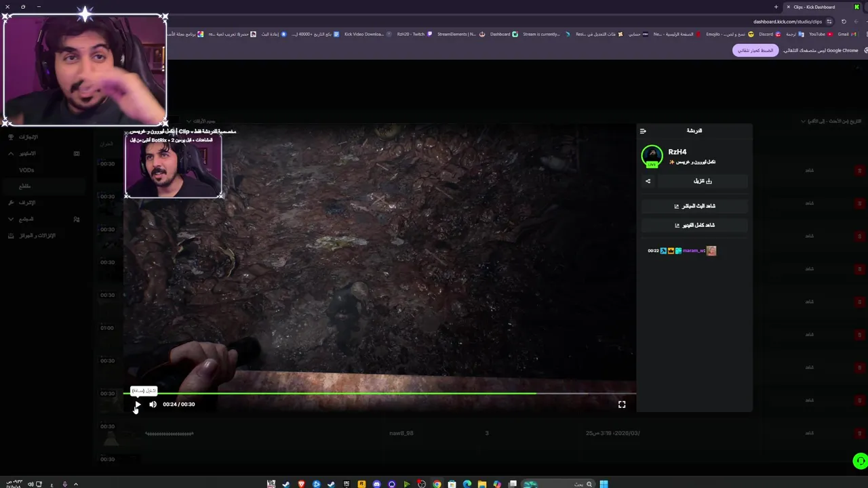Open the Dashboard bookmark
This screenshot has height=488, width=868.
503,35
